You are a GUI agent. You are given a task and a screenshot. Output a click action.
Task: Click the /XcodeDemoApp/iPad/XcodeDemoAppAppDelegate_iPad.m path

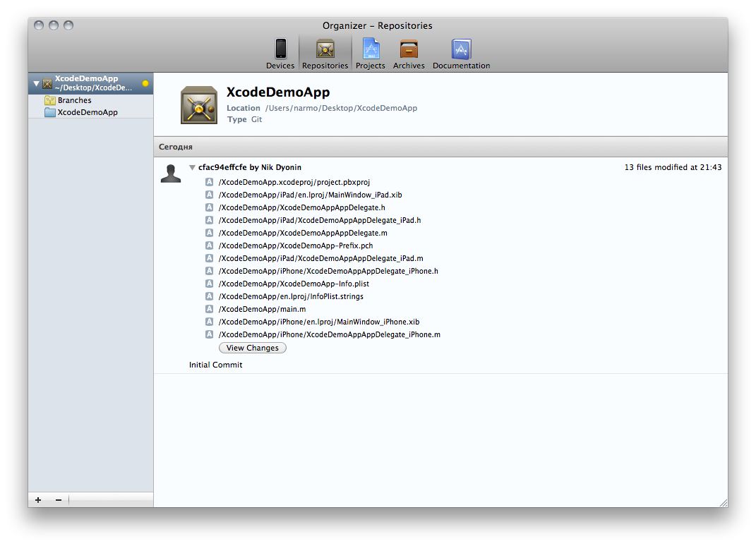(320, 258)
